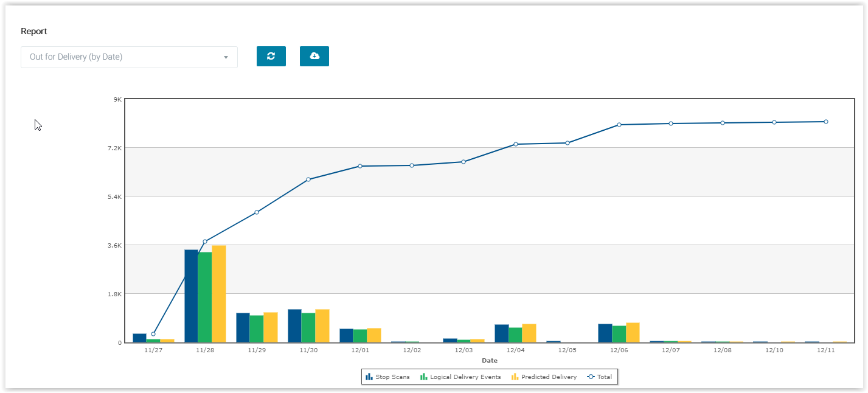
Task: Click the Total line point at 12/06
Action: coord(619,125)
